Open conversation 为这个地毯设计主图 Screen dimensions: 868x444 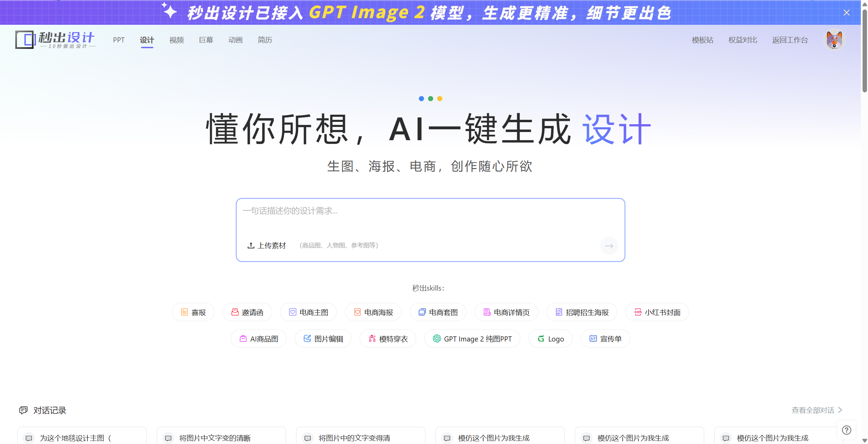[x=82, y=436]
